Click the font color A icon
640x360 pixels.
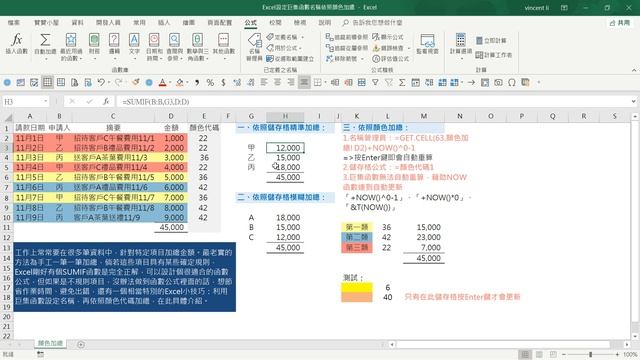coord(162,82)
